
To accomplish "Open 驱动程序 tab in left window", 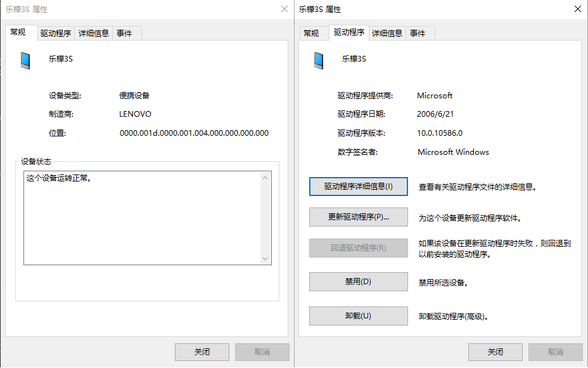I will click(x=56, y=34).
